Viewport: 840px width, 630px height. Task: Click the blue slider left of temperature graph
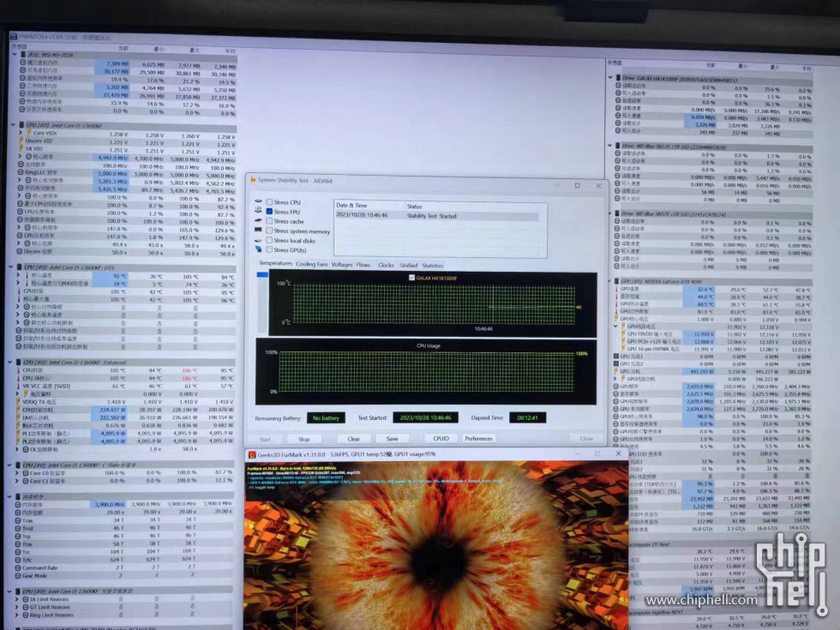[x=262, y=275]
